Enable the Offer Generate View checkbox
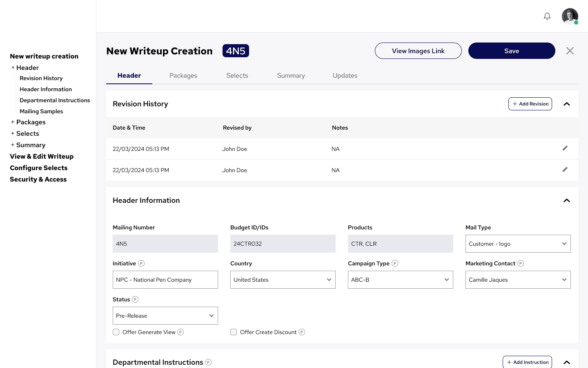 click(x=116, y=332)
